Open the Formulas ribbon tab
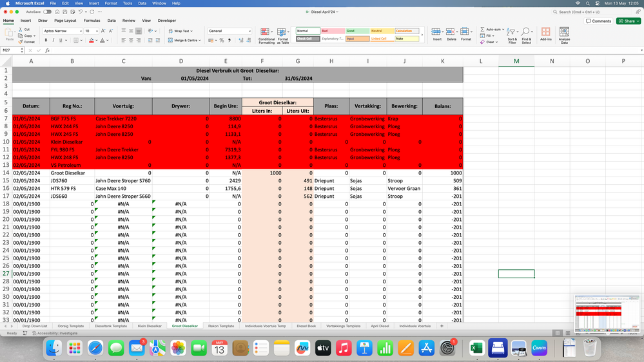Viewport: 644px width, 362px height. [x=92, y=21]
